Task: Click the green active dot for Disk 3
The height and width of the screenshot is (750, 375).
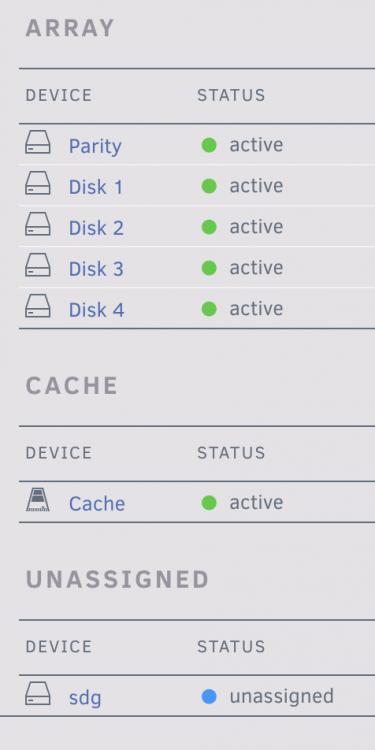Action: point(209,268)
